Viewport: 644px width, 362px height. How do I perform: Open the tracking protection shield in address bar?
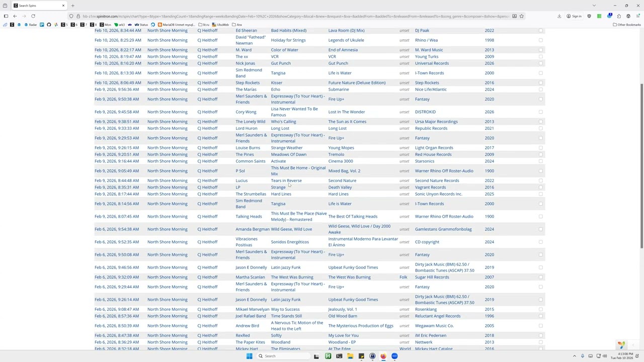tap(71, 16)
